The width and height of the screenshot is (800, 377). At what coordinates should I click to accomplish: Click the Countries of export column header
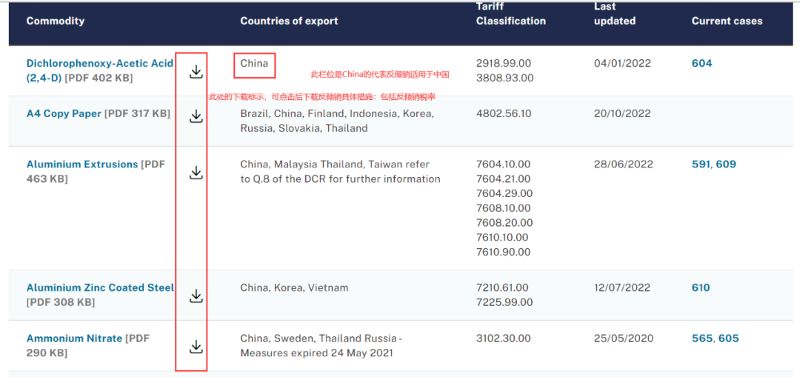289,21
